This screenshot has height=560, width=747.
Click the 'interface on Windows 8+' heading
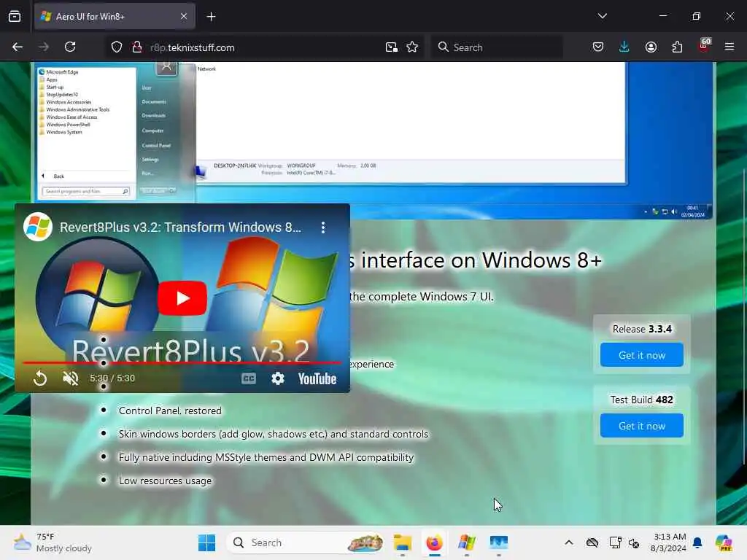(481, 260)
